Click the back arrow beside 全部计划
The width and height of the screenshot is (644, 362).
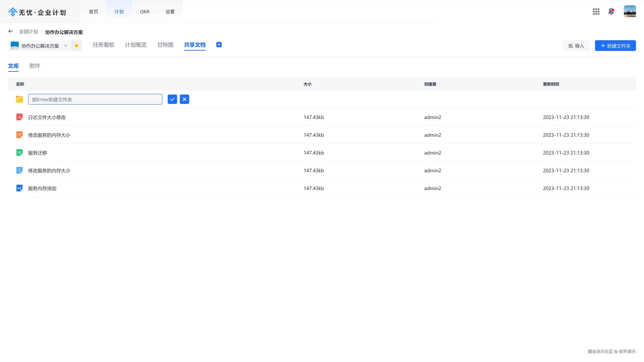pos(11,31)
